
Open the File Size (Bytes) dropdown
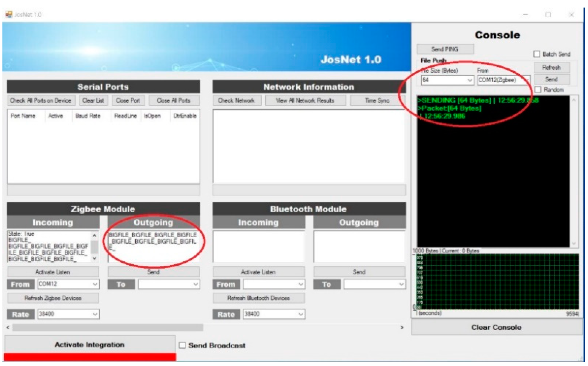[x=470, y=80]
